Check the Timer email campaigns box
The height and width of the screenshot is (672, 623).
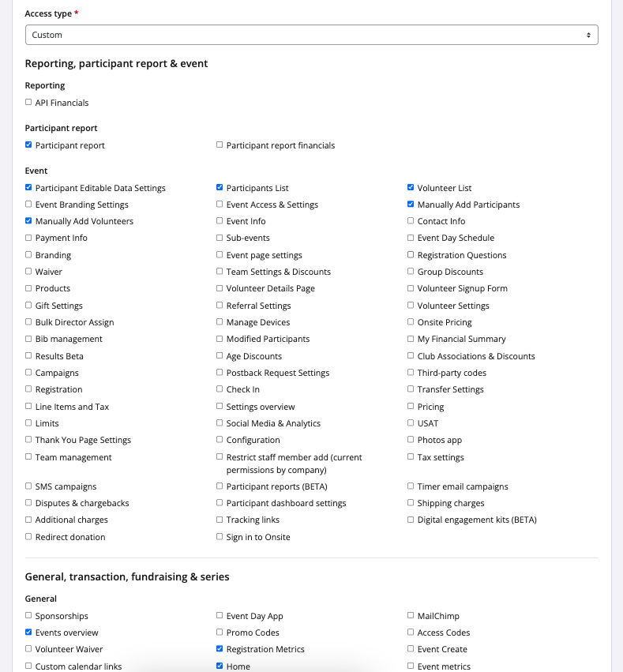click(x=411, y=486)
